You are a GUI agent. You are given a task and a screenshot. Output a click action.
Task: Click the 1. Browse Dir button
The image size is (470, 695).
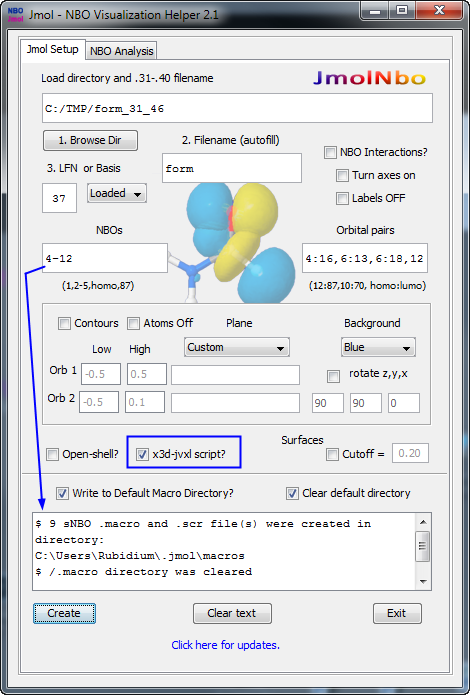click(90, 141)
